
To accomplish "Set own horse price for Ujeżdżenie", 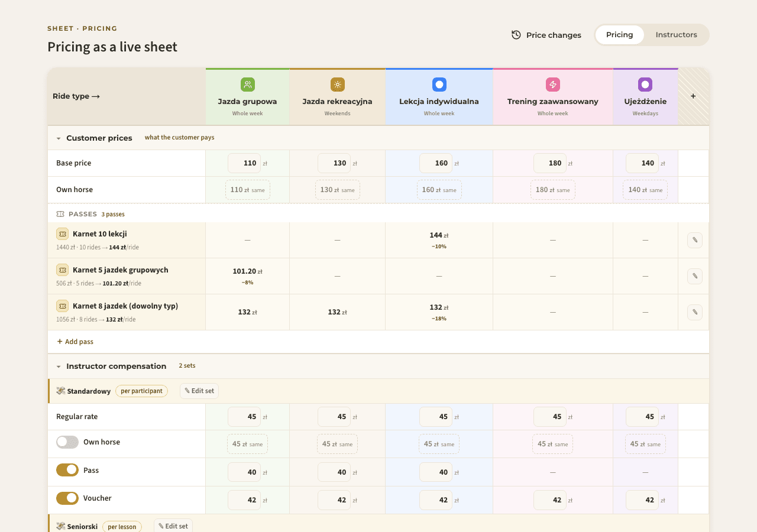I will coord(645,190).
